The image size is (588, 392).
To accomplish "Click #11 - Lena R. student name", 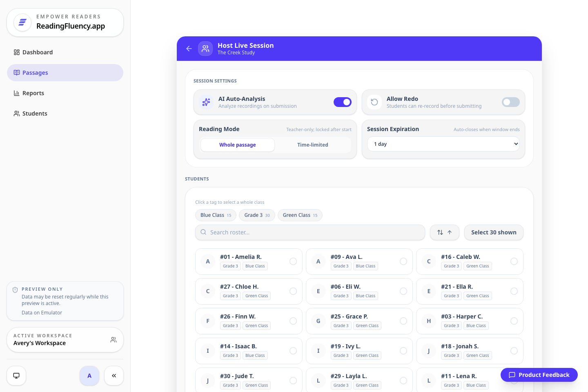I will (x=459, y=376).
